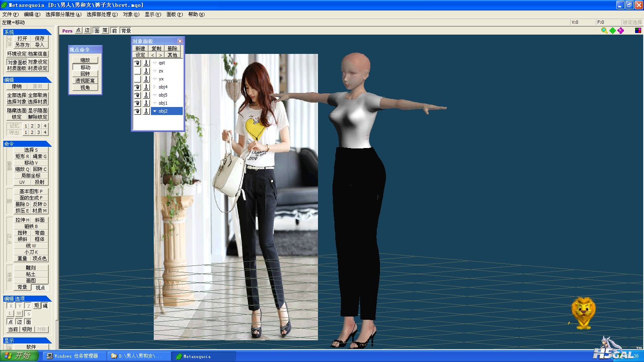Screen dimensions: 644x362
Task: Open the D:\男人\男和女 folder taskbar item
Action: (x=139, y=356)
